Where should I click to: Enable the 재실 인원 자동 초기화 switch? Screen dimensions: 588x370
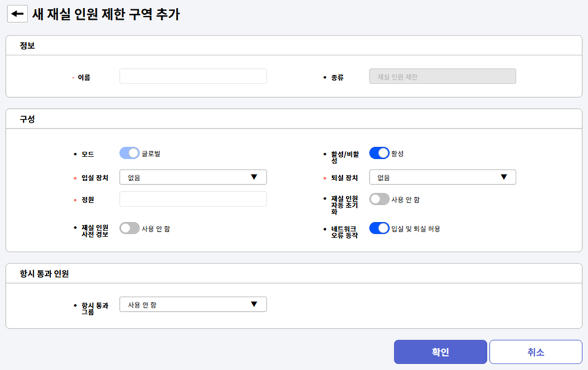pyautogui.click(x=379, y=199)
